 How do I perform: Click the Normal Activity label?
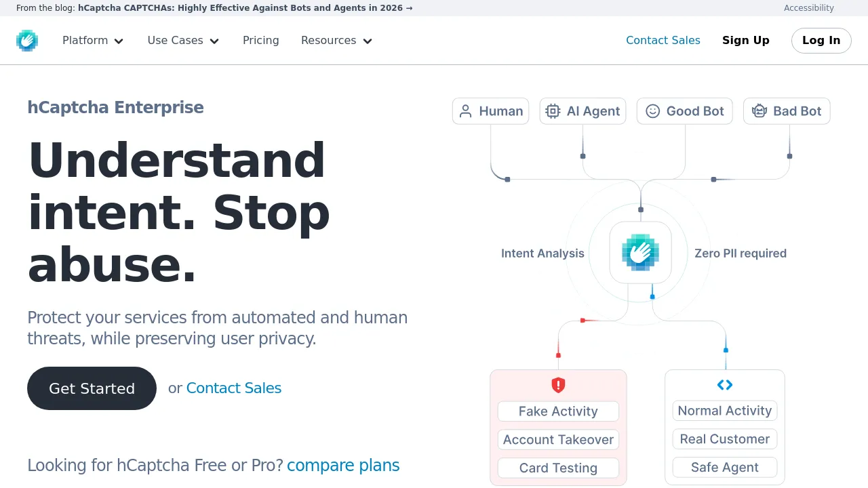tap(725, 411)
